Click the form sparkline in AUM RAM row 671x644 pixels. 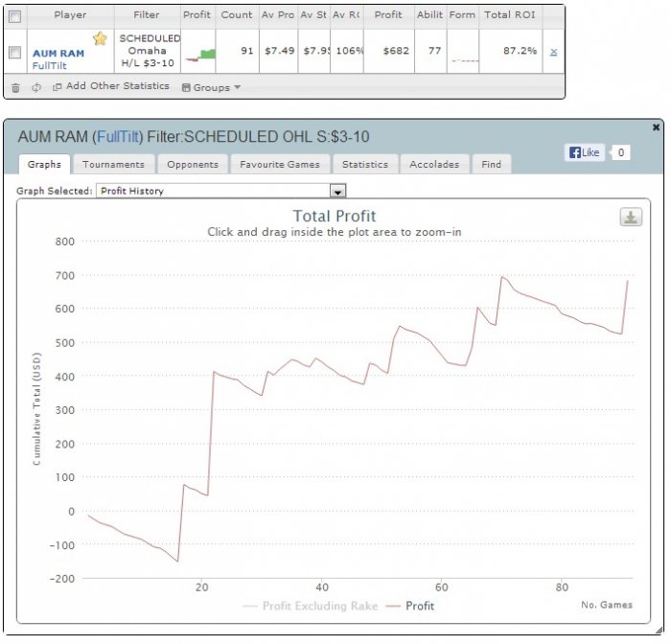tap(465, 60)
